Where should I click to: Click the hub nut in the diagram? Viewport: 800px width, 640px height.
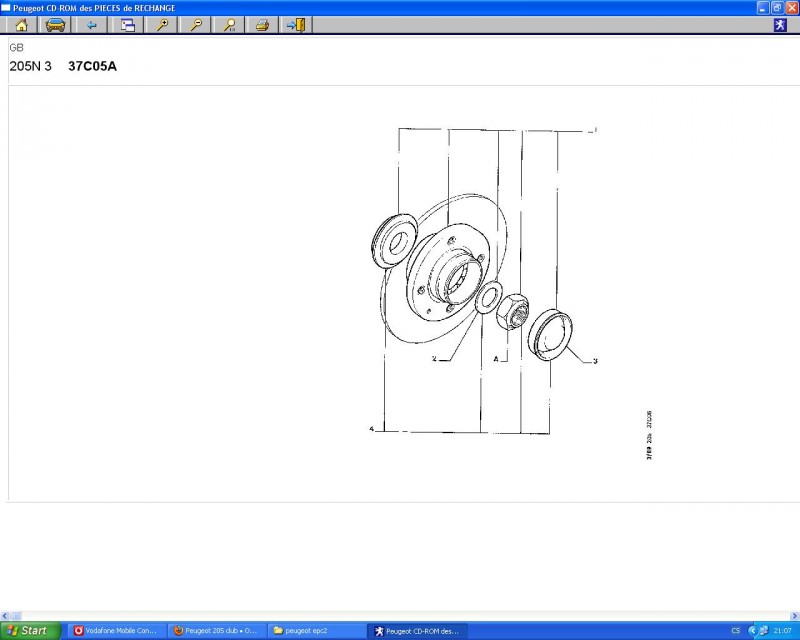click(512, 309)
